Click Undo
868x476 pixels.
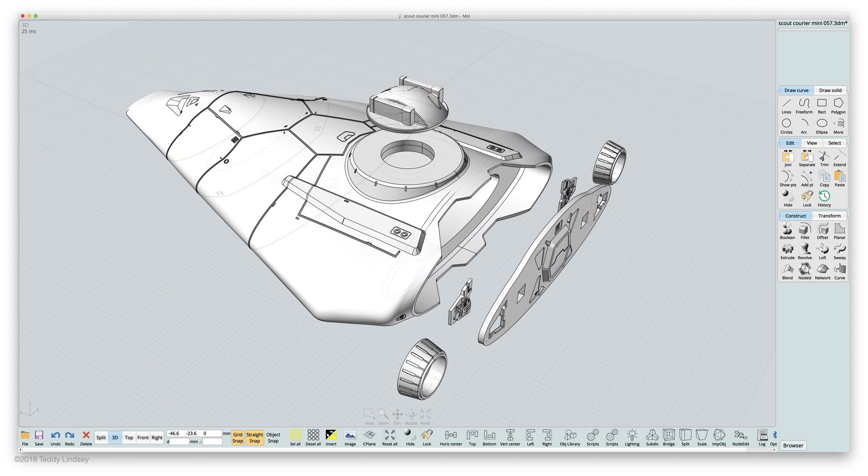click(x=56, y=438)
